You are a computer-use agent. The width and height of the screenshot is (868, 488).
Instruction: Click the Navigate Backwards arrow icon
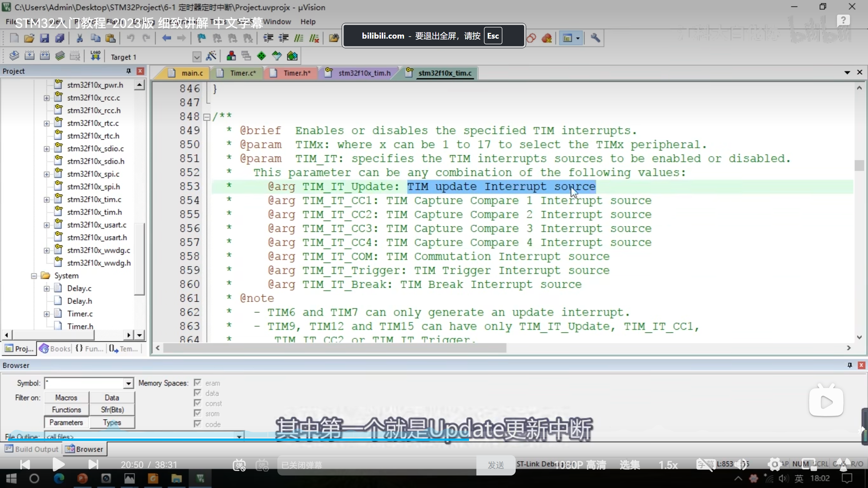click(x=166, y=38)
